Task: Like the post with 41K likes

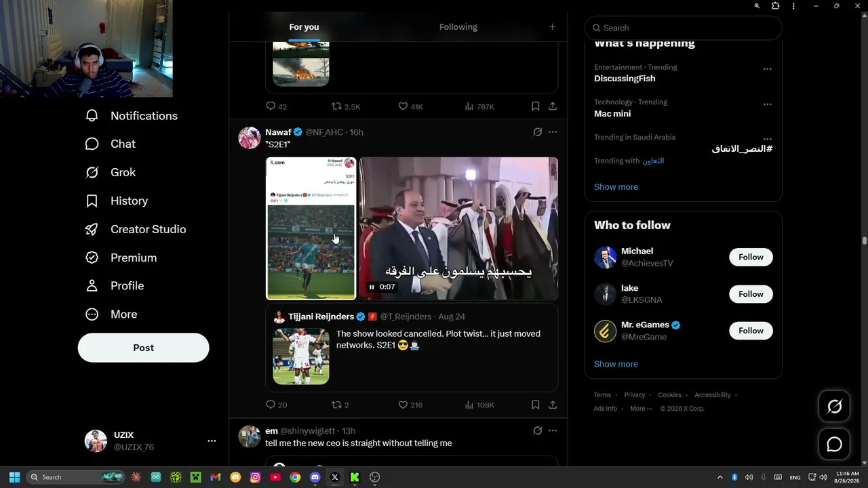Action: [410, 106]
